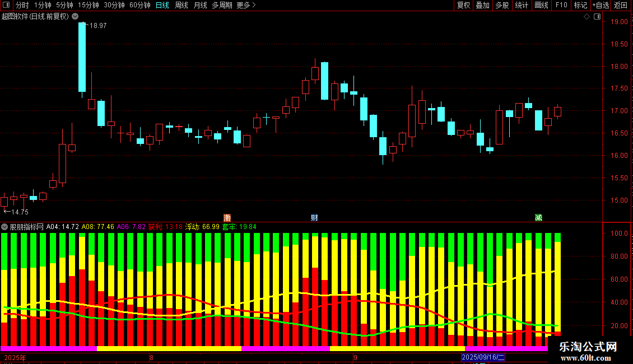633x364 pixels.
Task: Click the 股朋指标网 indicator name
Action: click(x=27, y=227)
